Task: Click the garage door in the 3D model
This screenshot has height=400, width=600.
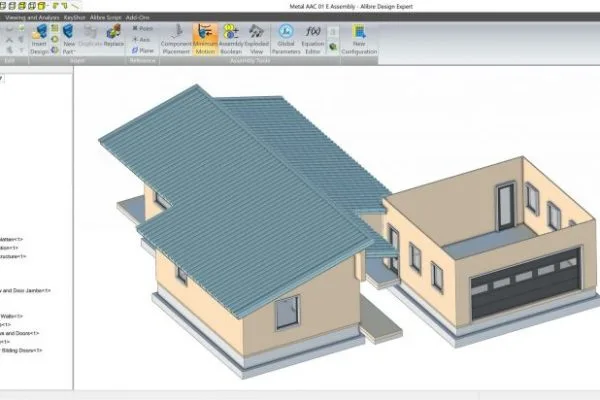Action: [526, 284]
